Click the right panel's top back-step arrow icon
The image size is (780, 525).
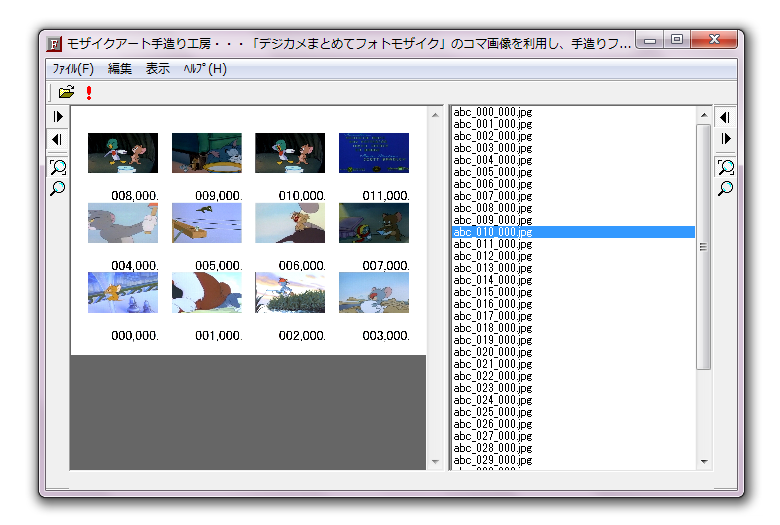click(725, 117)
